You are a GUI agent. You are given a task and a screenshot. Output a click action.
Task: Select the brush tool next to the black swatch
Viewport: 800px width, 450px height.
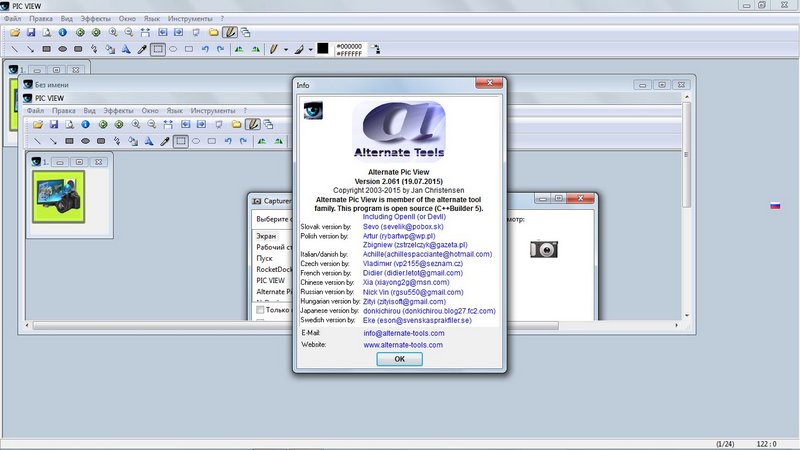click(299, 49)
